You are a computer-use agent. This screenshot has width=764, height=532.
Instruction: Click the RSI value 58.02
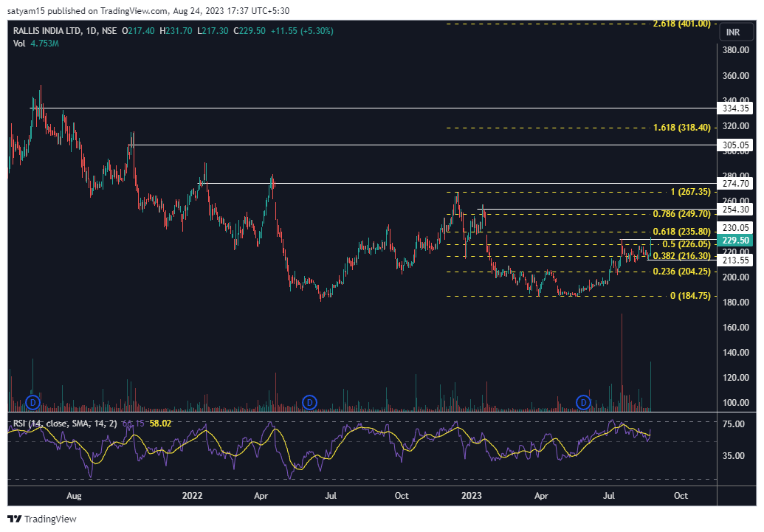click(160, 424)
